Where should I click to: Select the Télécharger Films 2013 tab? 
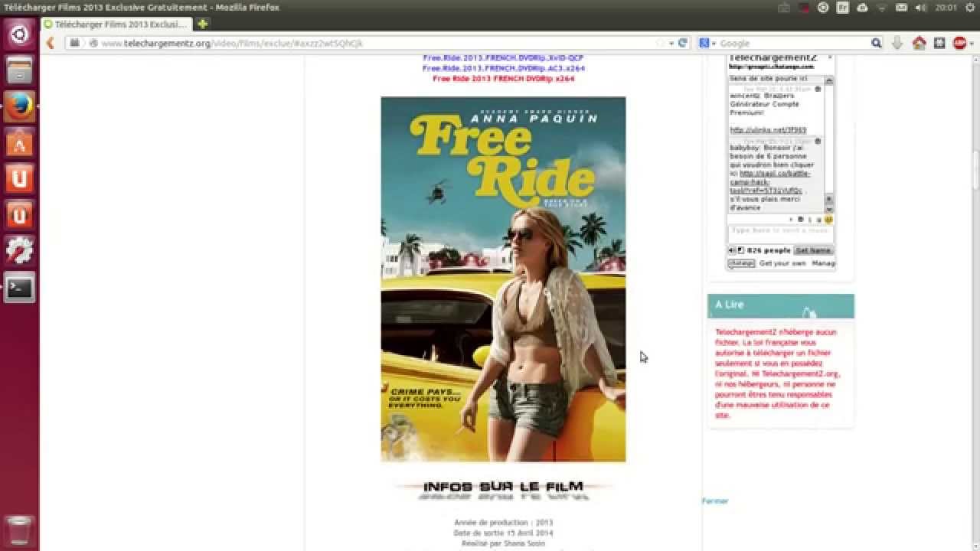[x=116, y=24]
